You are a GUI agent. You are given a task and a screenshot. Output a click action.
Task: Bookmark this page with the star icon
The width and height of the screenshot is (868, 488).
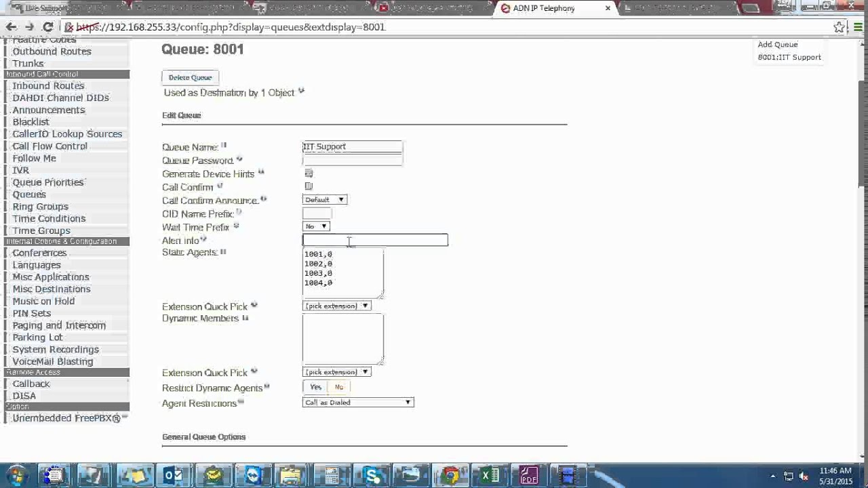click(840, 27)
